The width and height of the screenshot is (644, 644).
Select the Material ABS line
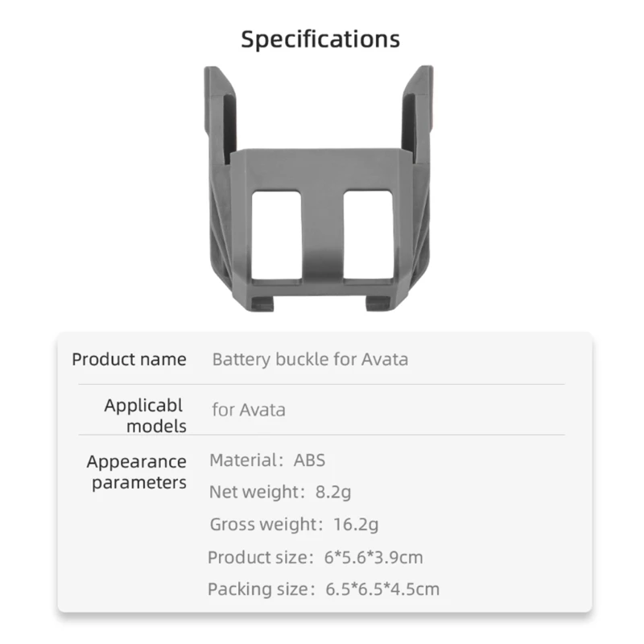tap(267, 461)
